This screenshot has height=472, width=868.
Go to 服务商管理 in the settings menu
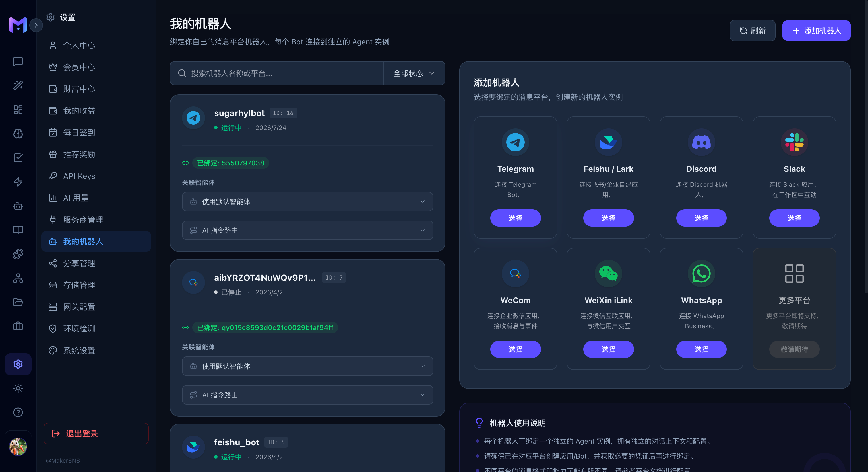coord(96,220)
